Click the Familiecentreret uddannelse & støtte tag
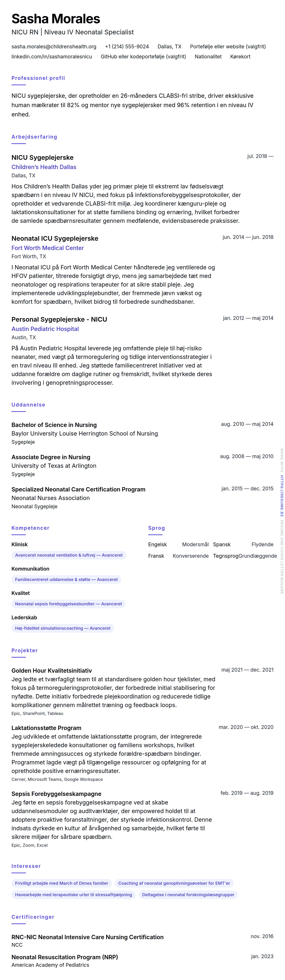This screenshot has width=285, height=980. tap(66, 579)
